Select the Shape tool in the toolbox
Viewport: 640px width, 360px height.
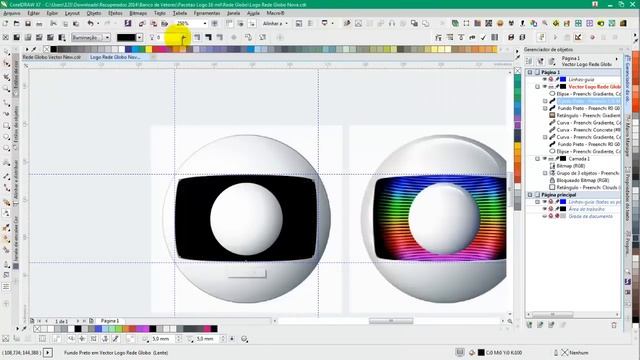click(7, 64)
